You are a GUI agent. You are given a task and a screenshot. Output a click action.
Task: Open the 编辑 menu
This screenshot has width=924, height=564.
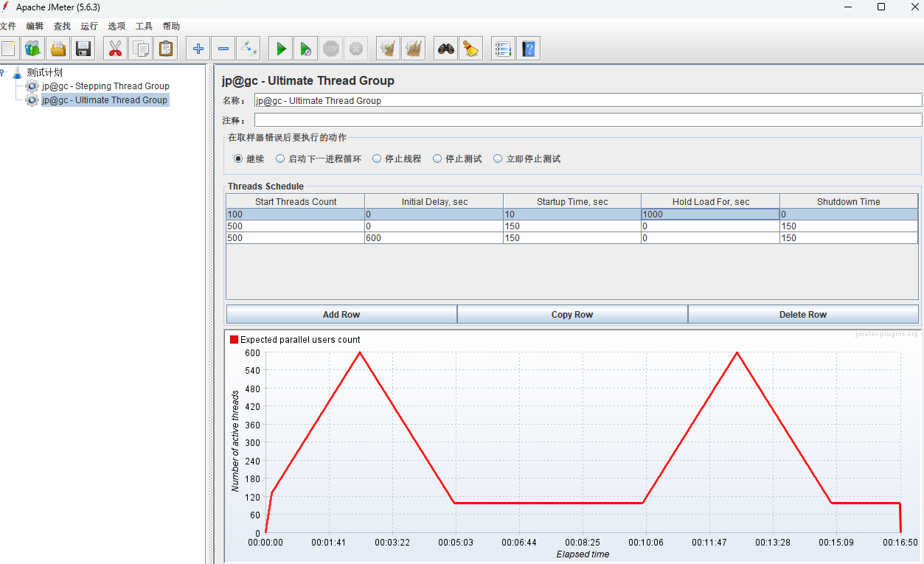(x=35, y=26)
